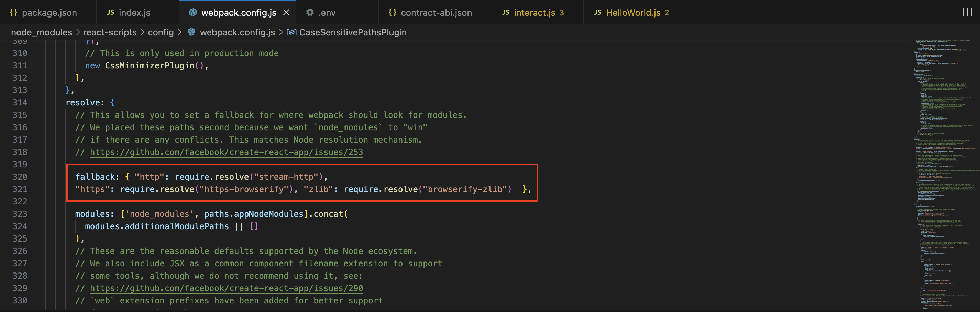Open the HelloWorld.js tab
The width and height of the screenshot is (980, 312).
[x=633, y=13]
